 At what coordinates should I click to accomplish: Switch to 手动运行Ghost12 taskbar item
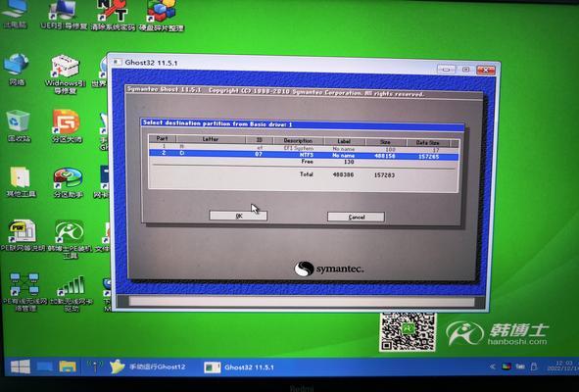point(148,367)
